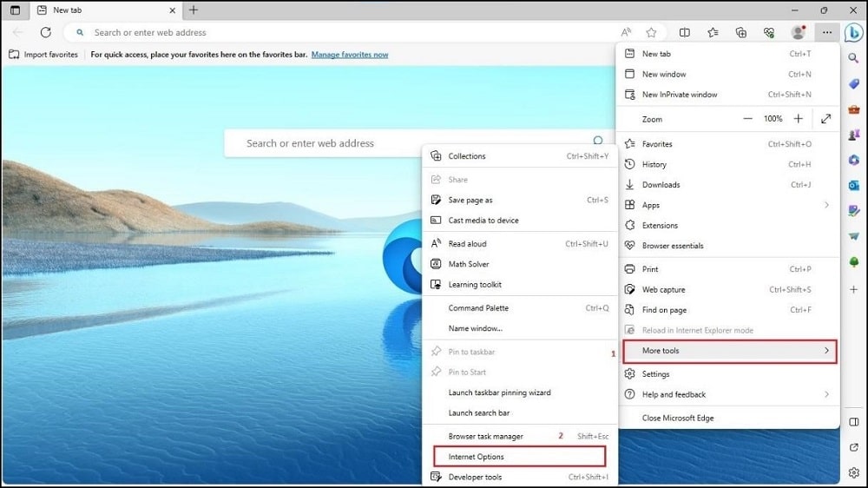This screenshot has height=488, width=868.
Task: Choose Save page as
Action: (x=520, y=200)
